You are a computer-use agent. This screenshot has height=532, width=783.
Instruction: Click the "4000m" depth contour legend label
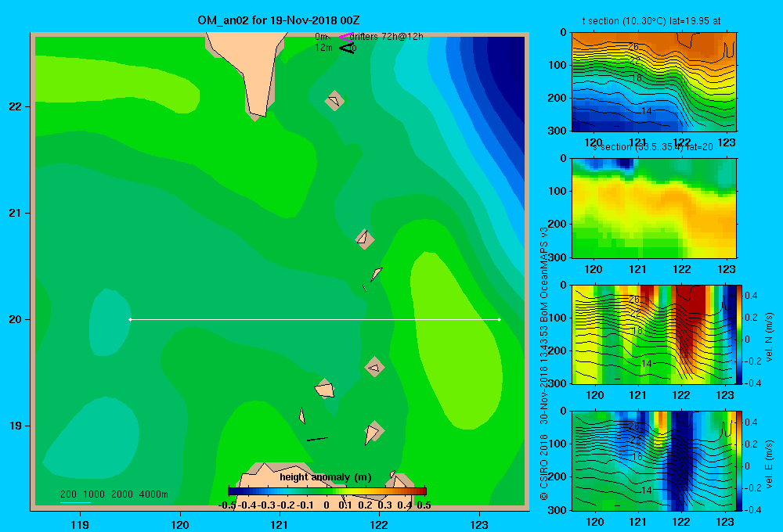click(x=153, y=494)
